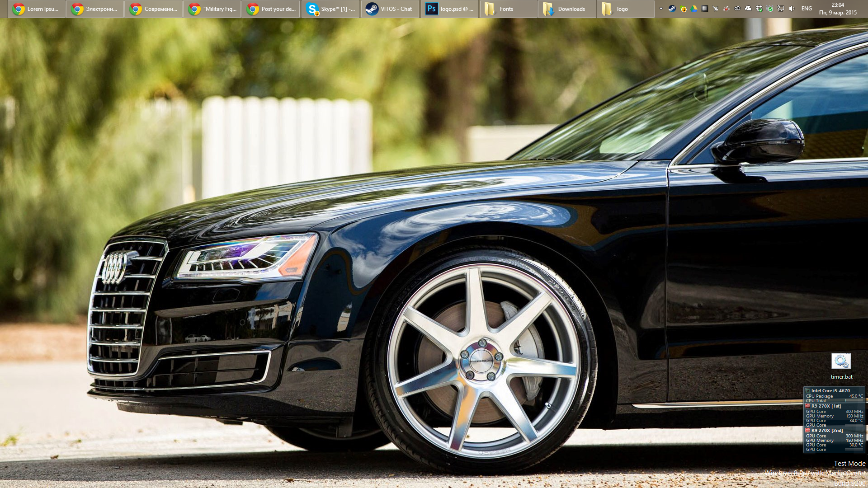Select the timer.bat desktop icon
The image size is (868, 488).
(841, 366)
